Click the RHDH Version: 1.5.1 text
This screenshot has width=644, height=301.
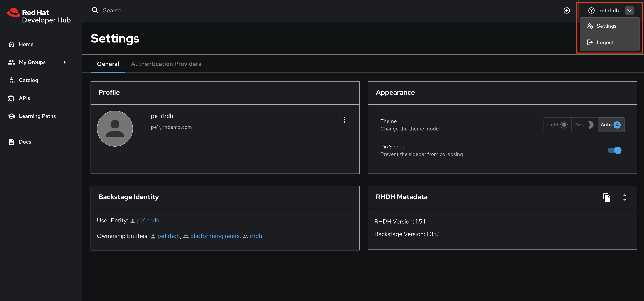400,222
